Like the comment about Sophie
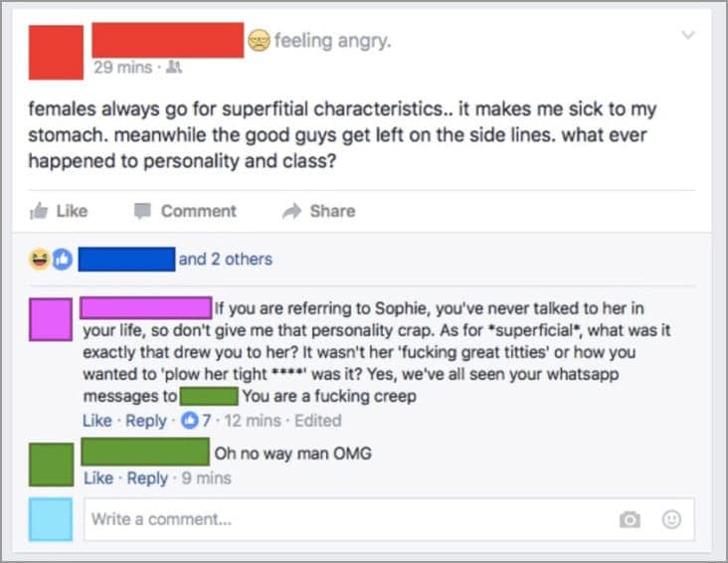This screenshot has width=728, height=563. (x=97, y=421)
